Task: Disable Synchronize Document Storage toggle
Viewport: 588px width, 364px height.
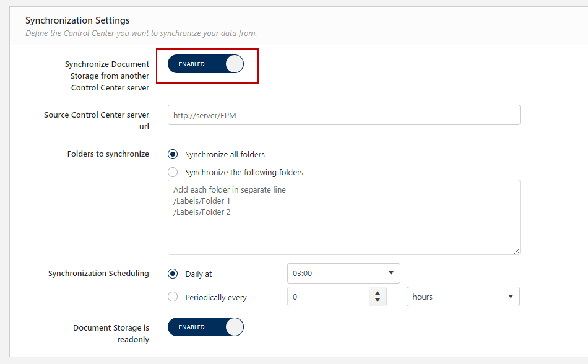Action: click(x=205, y=64)
